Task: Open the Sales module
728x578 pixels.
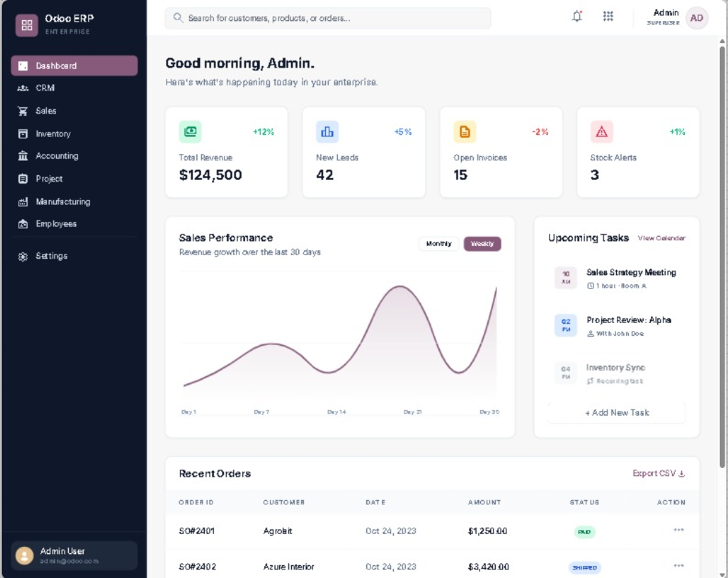Action: tap(74, 111)
